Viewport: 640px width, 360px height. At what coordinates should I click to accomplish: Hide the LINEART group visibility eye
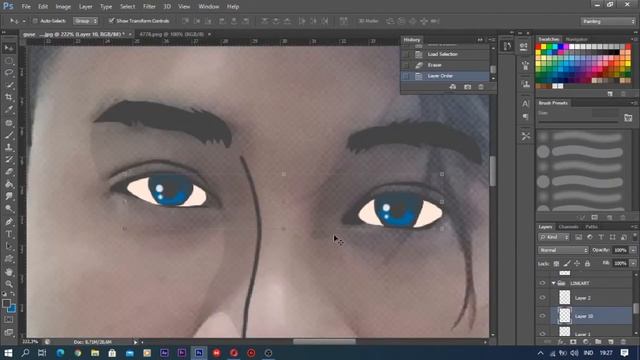click(x=542, y=283)
